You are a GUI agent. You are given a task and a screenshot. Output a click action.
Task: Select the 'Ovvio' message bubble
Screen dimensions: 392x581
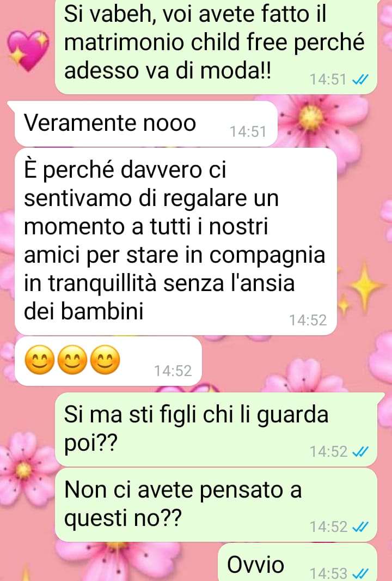pos(297,562)
